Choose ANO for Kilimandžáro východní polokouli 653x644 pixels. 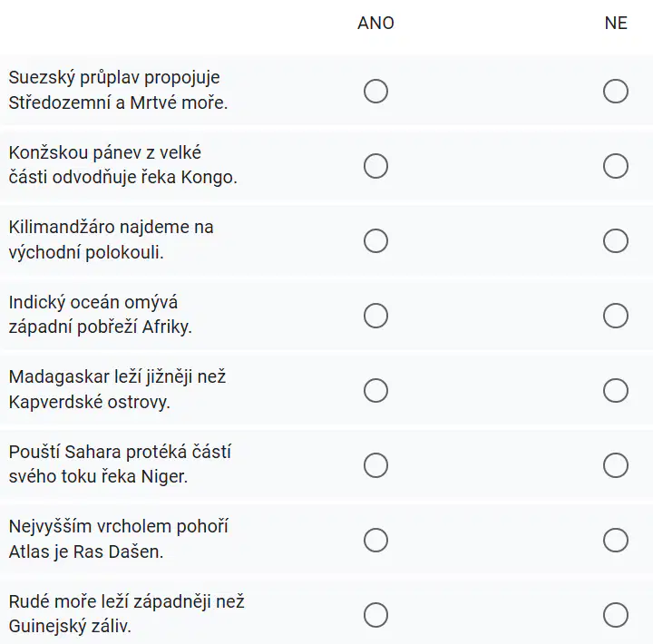375,240
